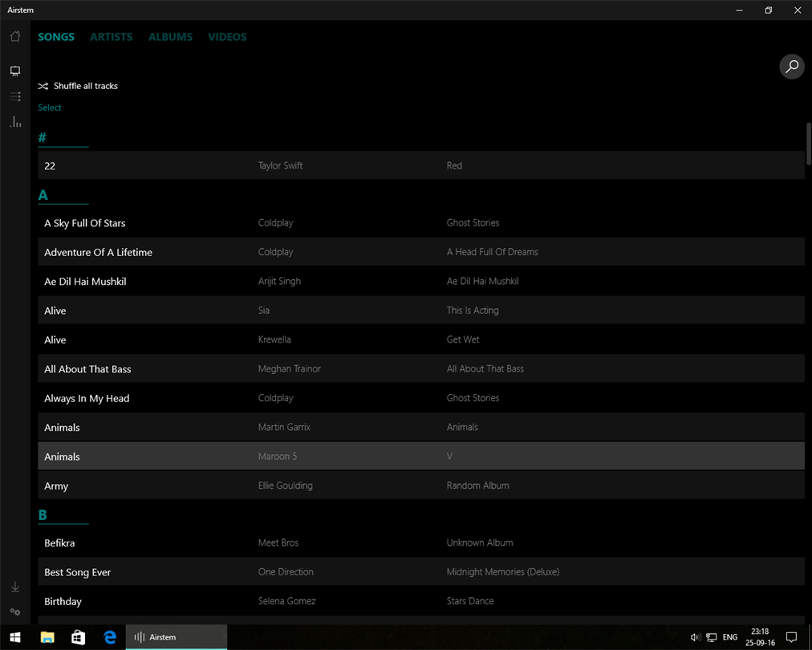Open Windows Store from taskbar
The image size is (812, 650).
[x=78, y=637]
